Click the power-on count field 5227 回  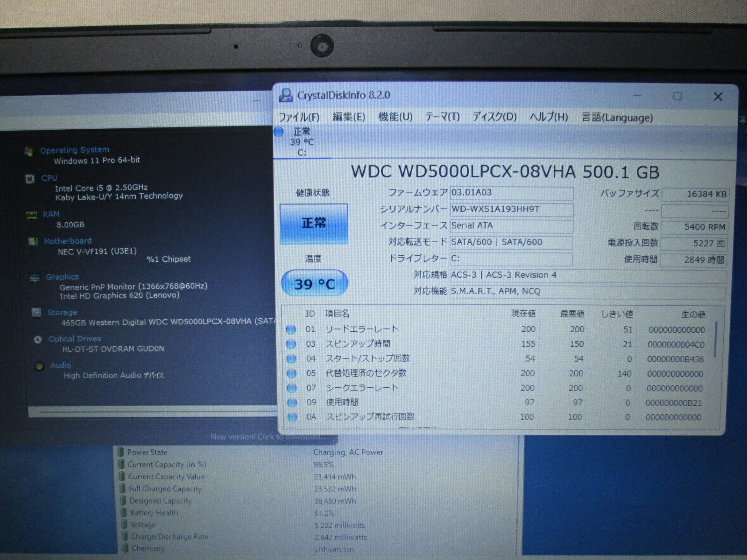[x=694, y=244]
